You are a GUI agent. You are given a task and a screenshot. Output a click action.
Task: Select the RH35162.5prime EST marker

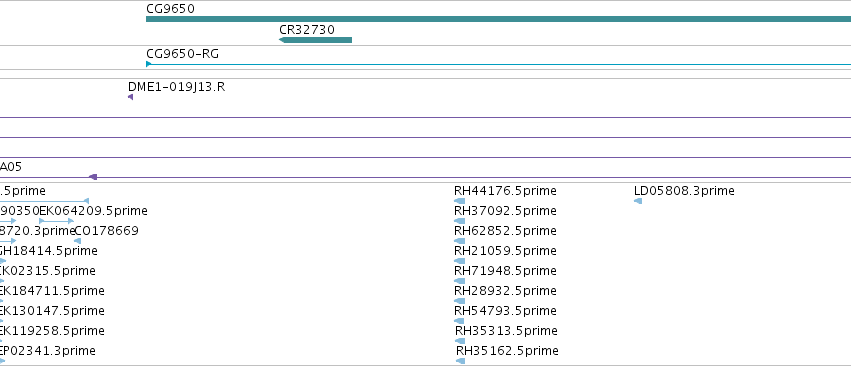[461, 361]
